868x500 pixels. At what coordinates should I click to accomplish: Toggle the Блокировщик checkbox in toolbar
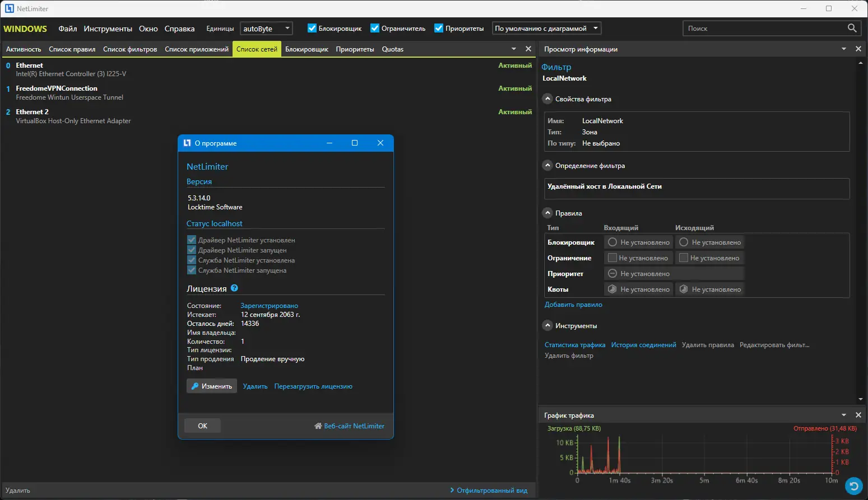312,29
